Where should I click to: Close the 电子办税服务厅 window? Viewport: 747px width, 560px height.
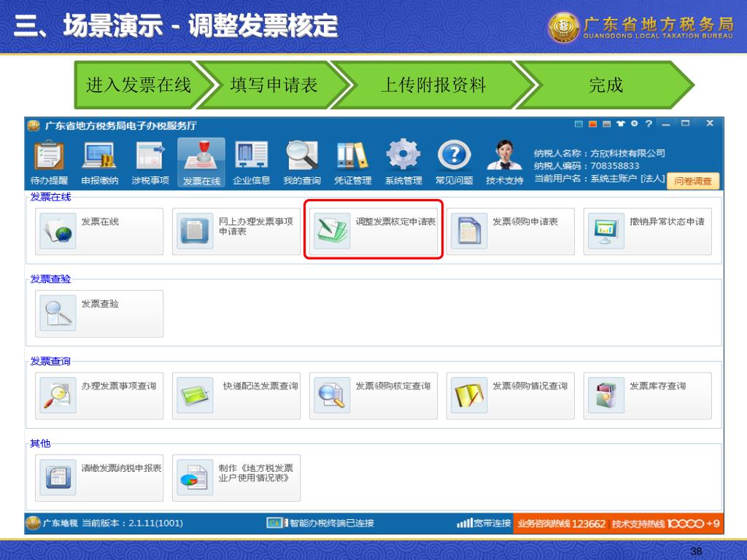click(x=709, y=123)
